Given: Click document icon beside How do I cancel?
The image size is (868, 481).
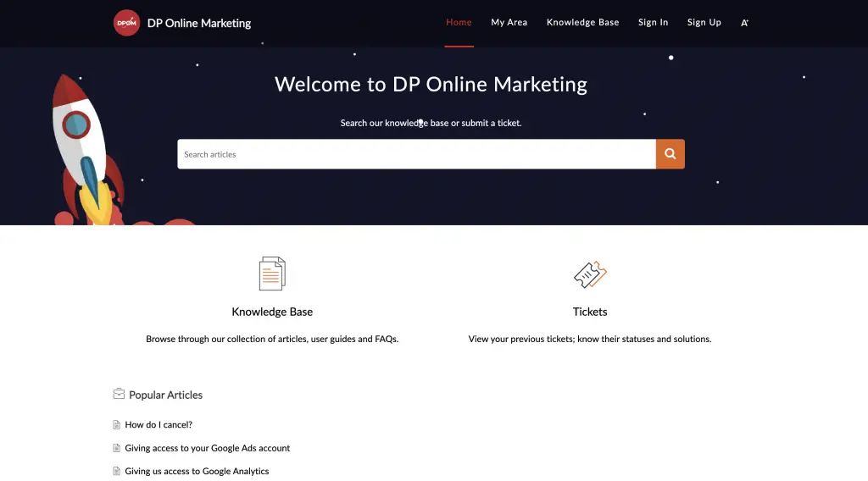Looking at the screenshot, I should [116, 424].
